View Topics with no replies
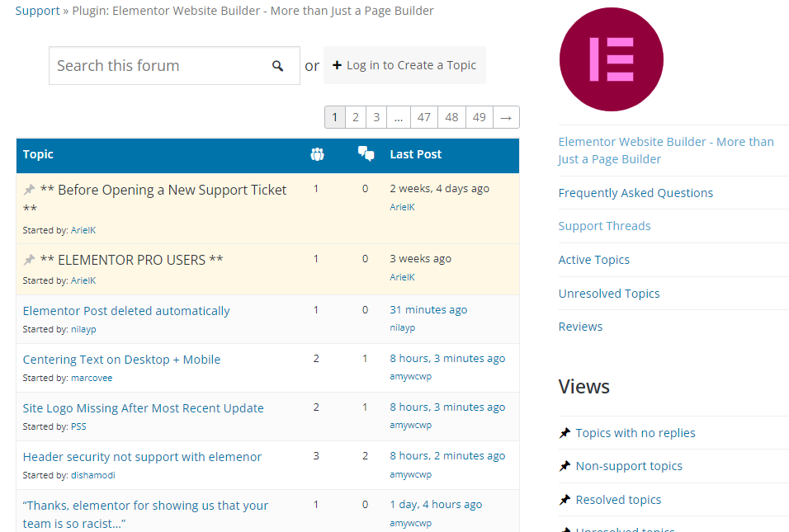 (635, 433)
